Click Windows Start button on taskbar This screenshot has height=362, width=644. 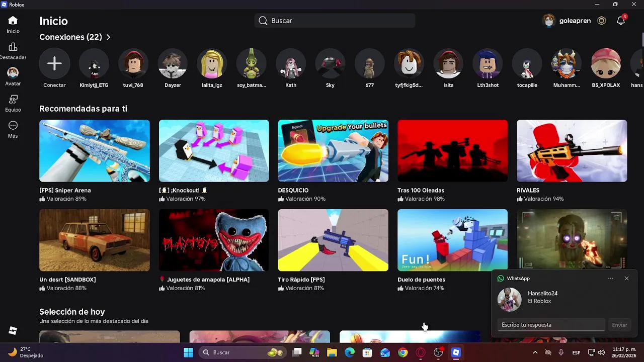point(188,352)
